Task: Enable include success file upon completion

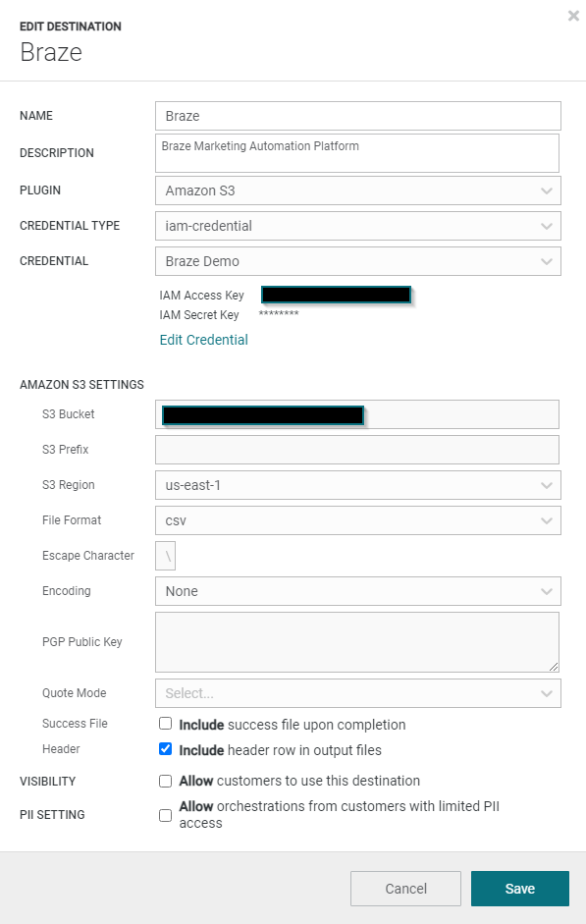Action: click(166, 723)
